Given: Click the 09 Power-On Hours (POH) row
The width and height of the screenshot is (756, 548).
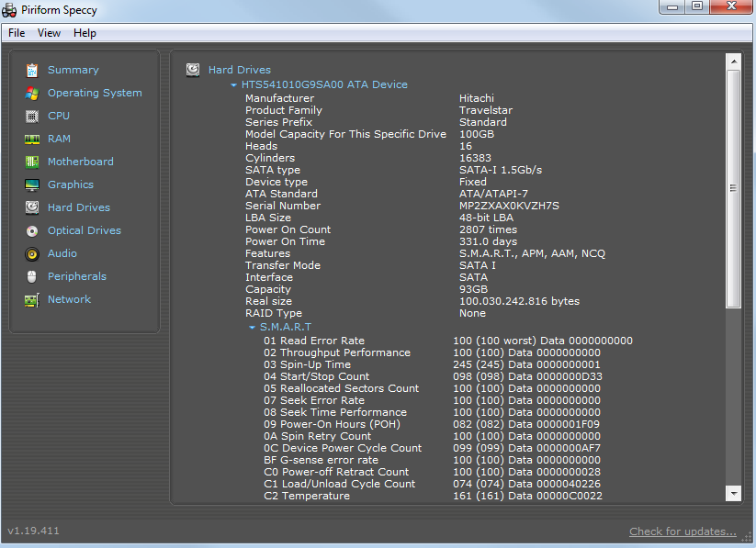Looking at the screenshot, I should pos(432,425).
